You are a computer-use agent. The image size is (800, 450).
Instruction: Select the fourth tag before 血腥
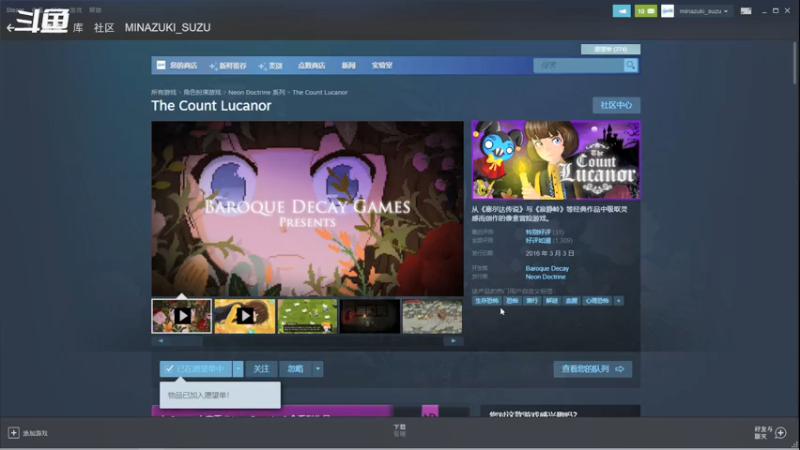click(x=552, y=301)
